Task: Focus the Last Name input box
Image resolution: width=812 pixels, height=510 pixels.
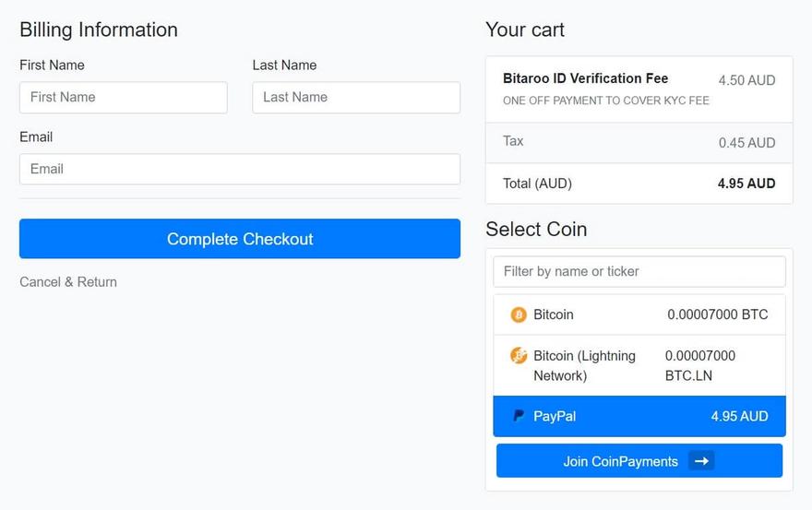Action: click(355, 97)
